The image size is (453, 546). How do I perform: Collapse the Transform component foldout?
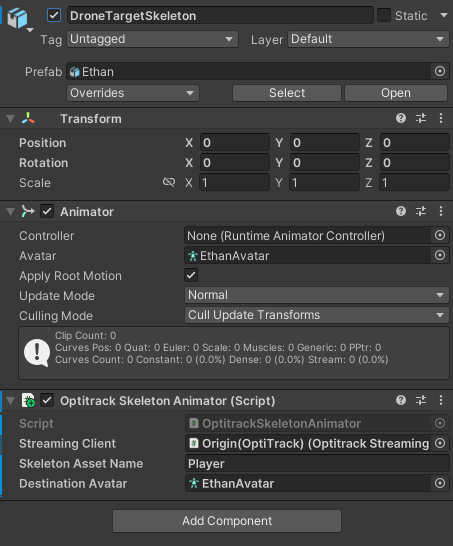pos(11,119)
